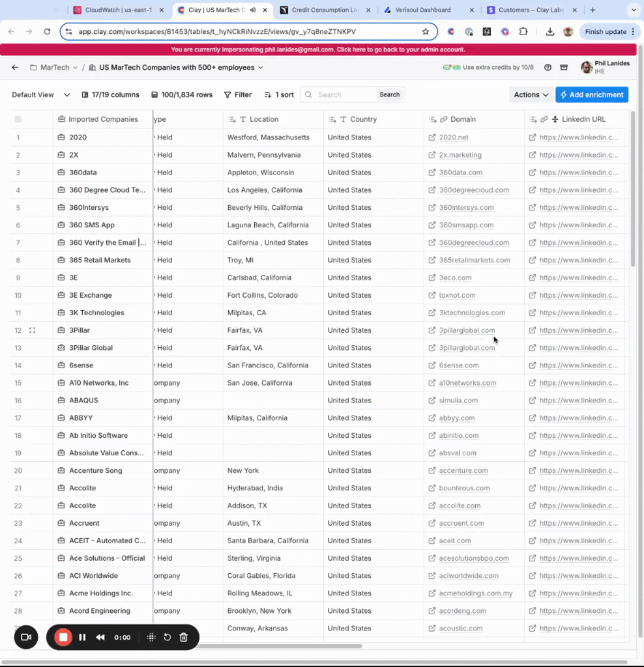Expand the table name dropdown chevron
Screen dimensions: 644x667
pos(261,68)
